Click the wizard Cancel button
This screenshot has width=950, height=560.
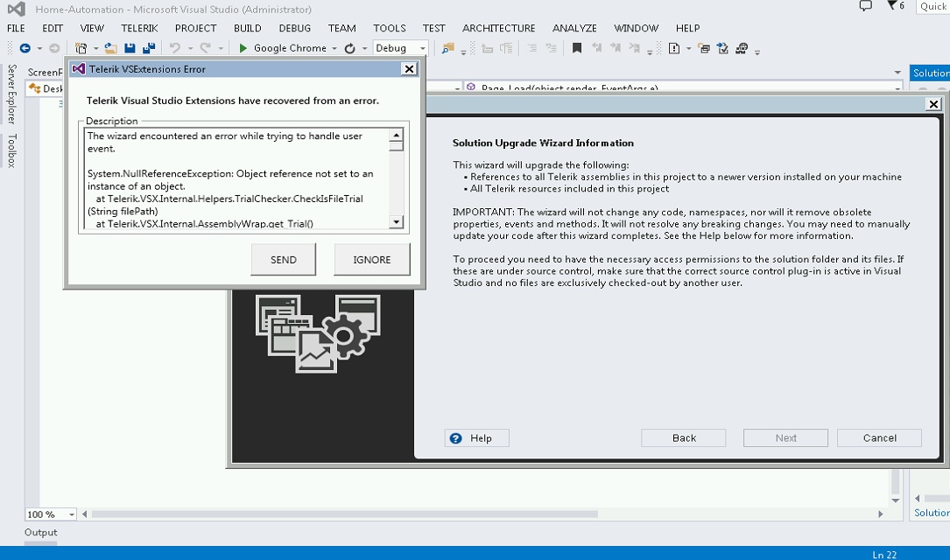(x=880, y=438)
